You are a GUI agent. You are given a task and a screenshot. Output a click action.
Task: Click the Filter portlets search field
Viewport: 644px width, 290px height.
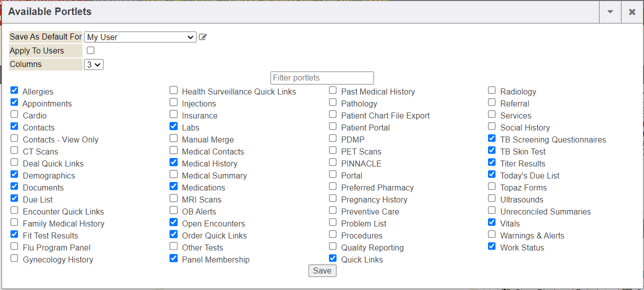pyautogui.click(x=322, y=78)
